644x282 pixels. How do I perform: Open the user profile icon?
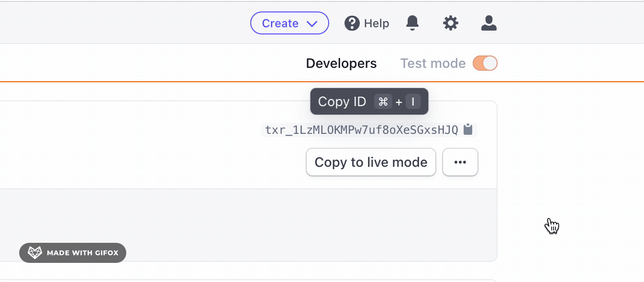pyautogui.click(x=489, y=23)
